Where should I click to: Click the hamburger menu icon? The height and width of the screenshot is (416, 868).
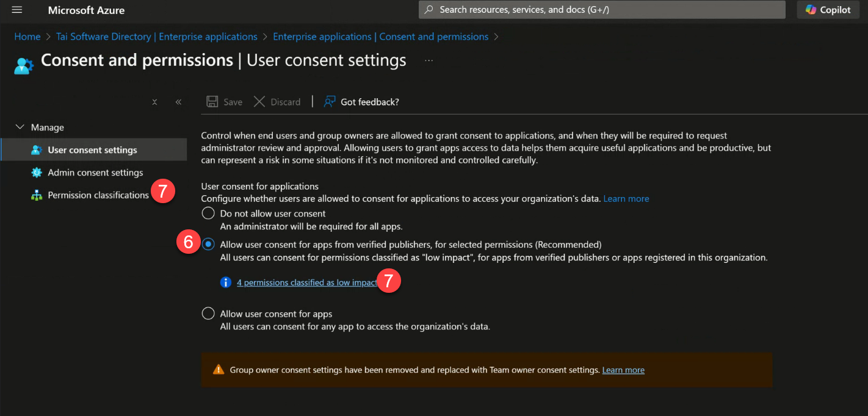tap(16, 10)
